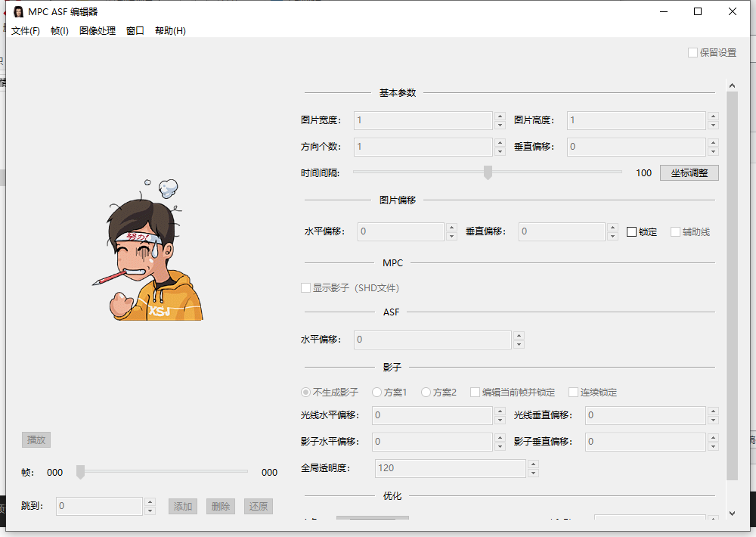Increase ASF 水平偏移 with up arrow
The image size is (756, 537).
pos(519,335)
